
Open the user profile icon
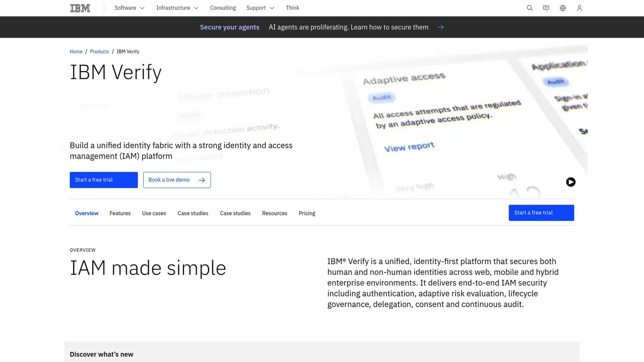[x=579, y=8]
